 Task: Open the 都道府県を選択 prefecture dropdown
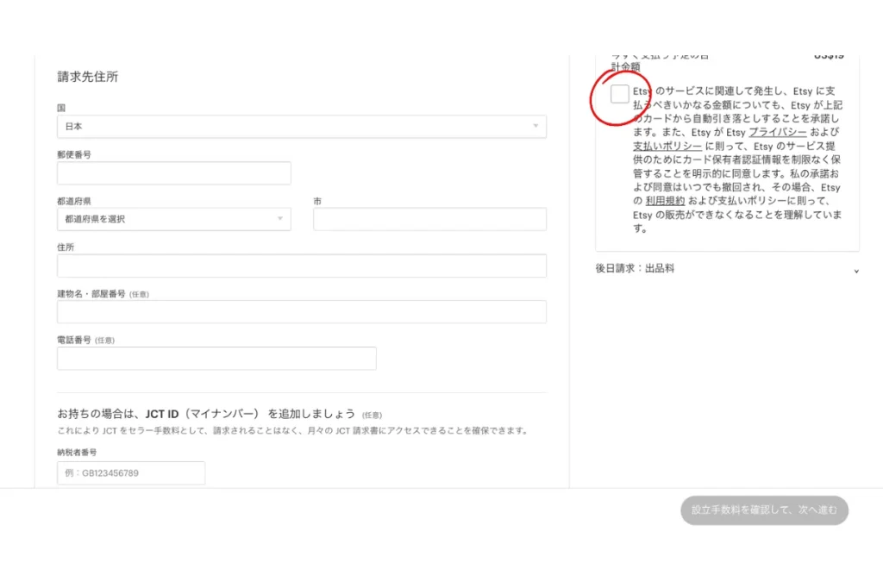[174, 219]
